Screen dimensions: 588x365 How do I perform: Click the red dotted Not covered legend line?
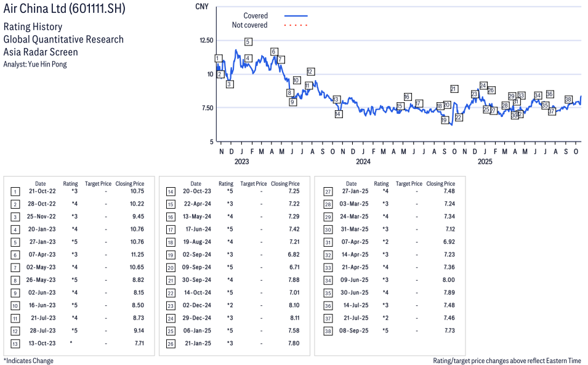click(296, 25)
